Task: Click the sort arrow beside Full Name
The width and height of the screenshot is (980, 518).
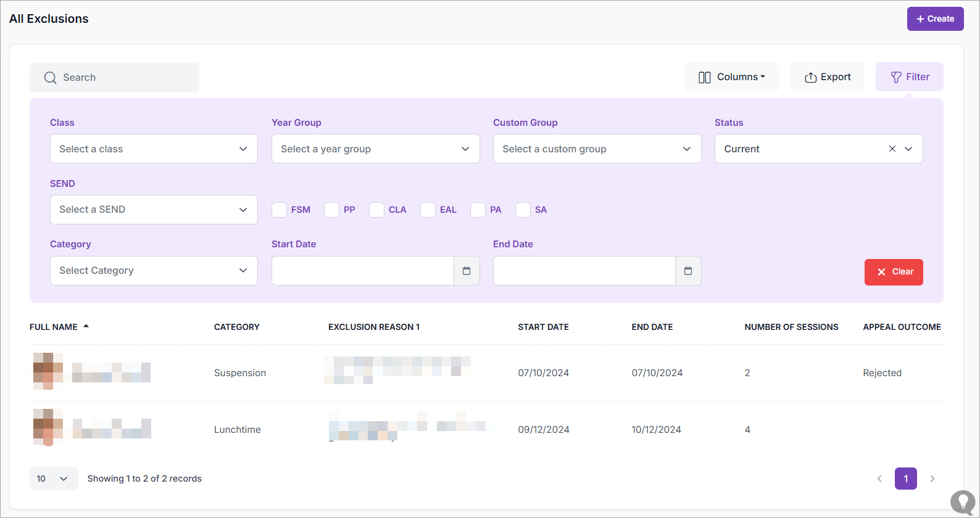Action: point(86,326)
